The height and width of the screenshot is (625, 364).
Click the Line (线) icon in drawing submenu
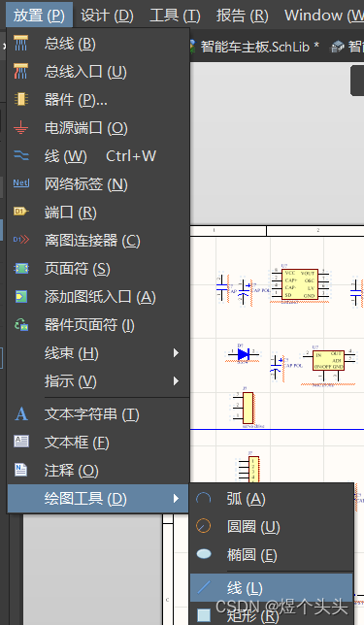click(x=204, y=587)
